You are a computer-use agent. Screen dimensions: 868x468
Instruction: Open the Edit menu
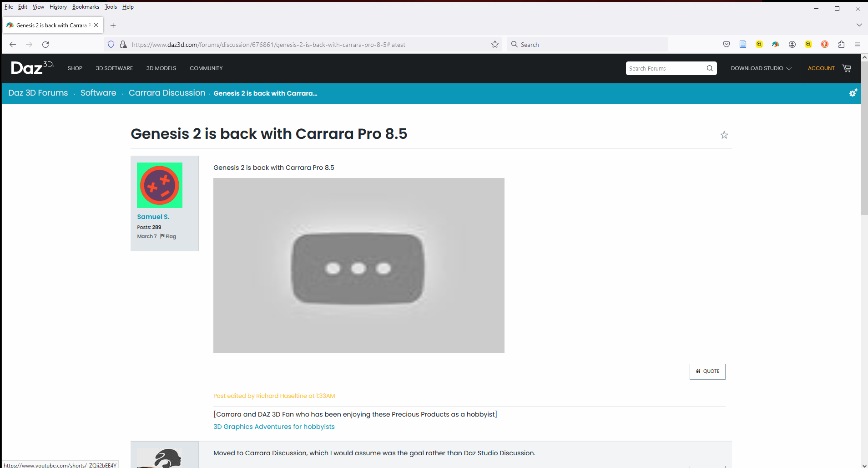[23, 7]
